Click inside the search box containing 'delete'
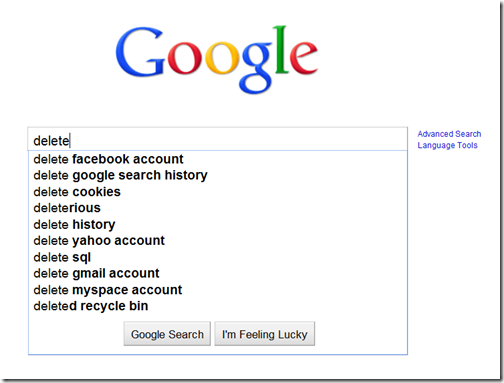This screenshot has width=504, height=383. 218,139
